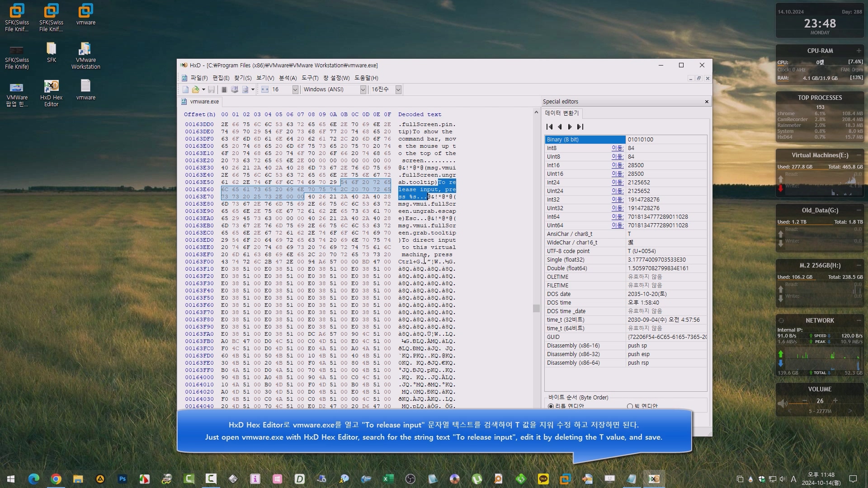Collapse M.2 256GB(H:) widget
This screenshot has width=868, height=488.
(x=859, y=265)
